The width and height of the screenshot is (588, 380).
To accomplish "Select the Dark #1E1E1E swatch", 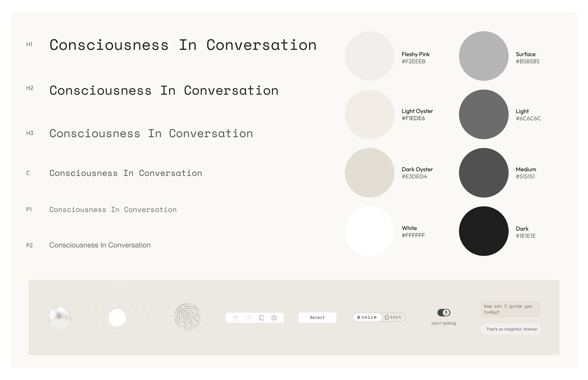I will 483,231.
